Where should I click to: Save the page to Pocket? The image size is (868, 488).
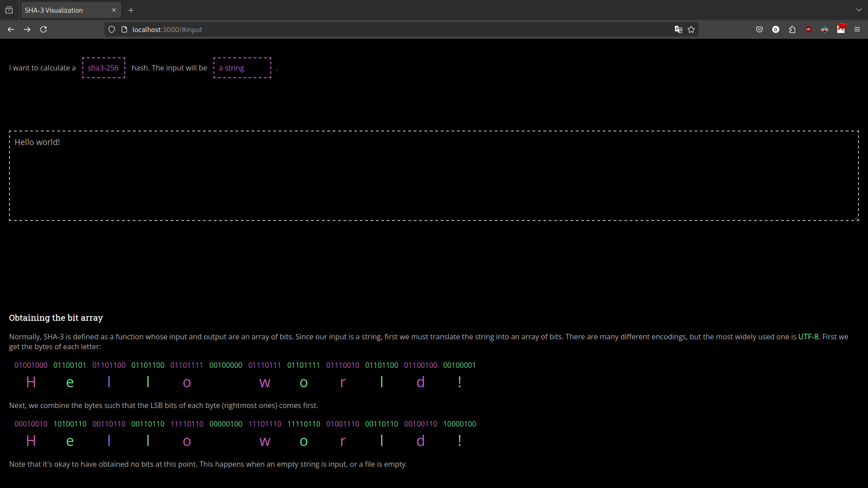pyautogui.click(x=759, y=29)
